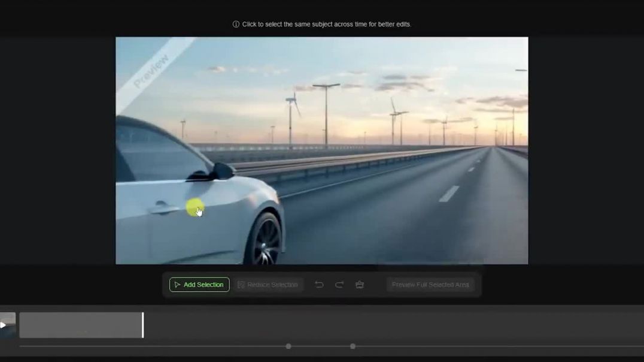Select the gray clip in the timeline

coord(81,325)
